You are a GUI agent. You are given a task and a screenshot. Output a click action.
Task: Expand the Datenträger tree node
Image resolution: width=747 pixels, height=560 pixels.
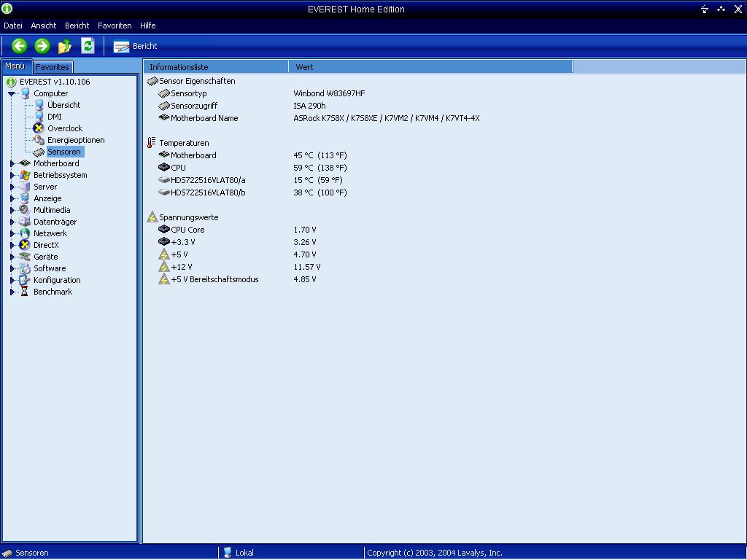tap(12, 222)
